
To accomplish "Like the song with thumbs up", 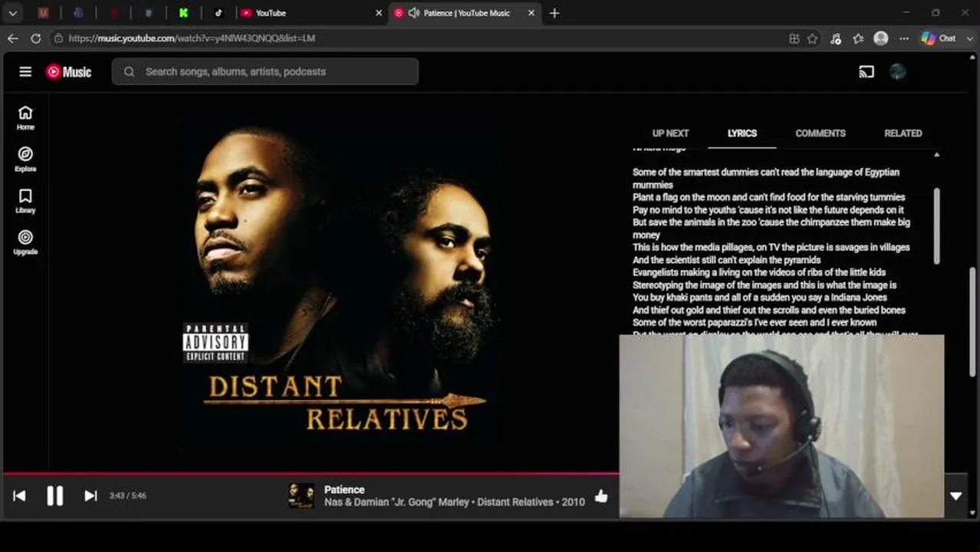I will pyautogui.click(x=601, y=496).
